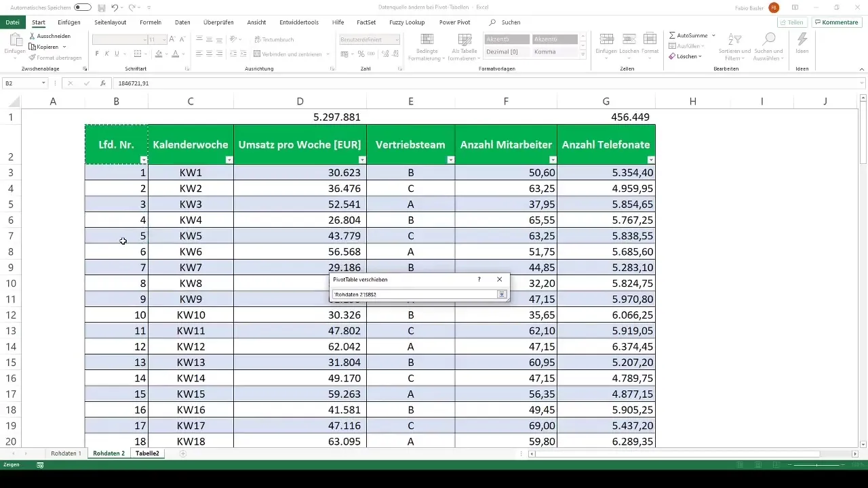Apply the Dezimal [0] cell style

507,52
